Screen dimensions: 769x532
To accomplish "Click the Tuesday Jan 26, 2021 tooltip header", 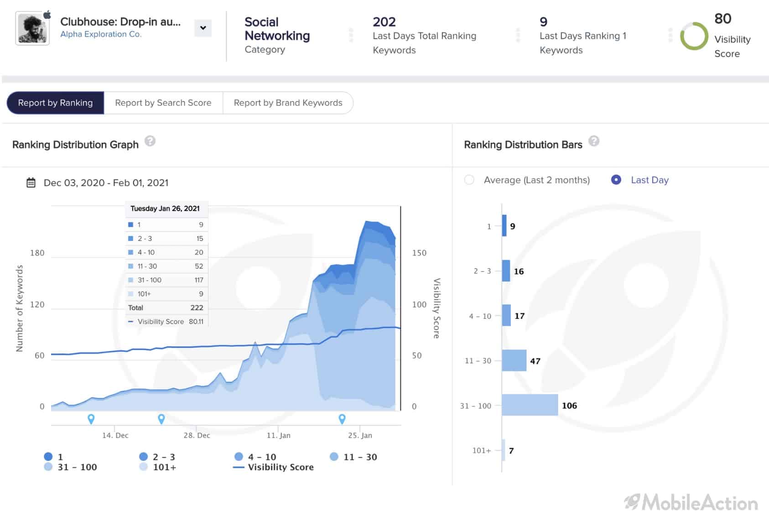I will [x=165, y=209].
